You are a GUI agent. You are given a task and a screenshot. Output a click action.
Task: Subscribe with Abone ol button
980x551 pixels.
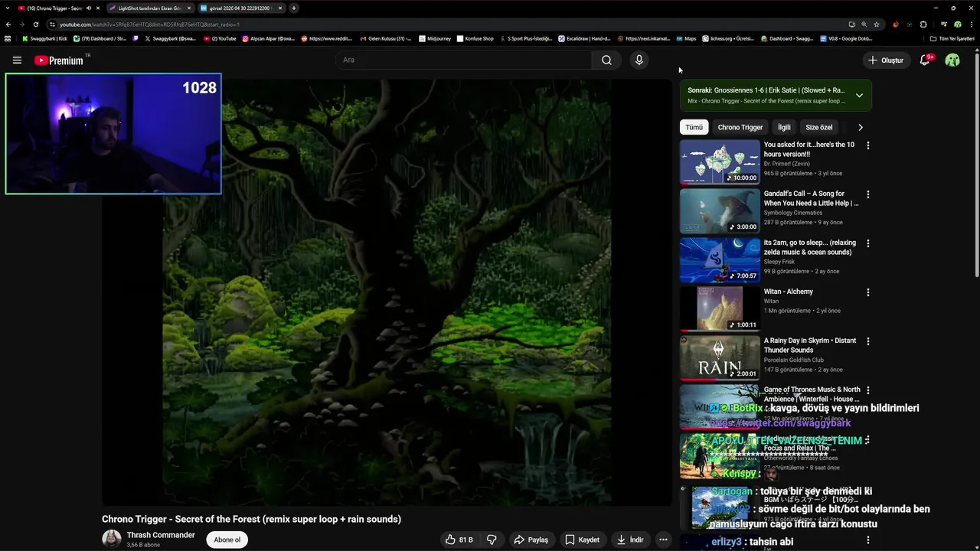click(227, 540)
